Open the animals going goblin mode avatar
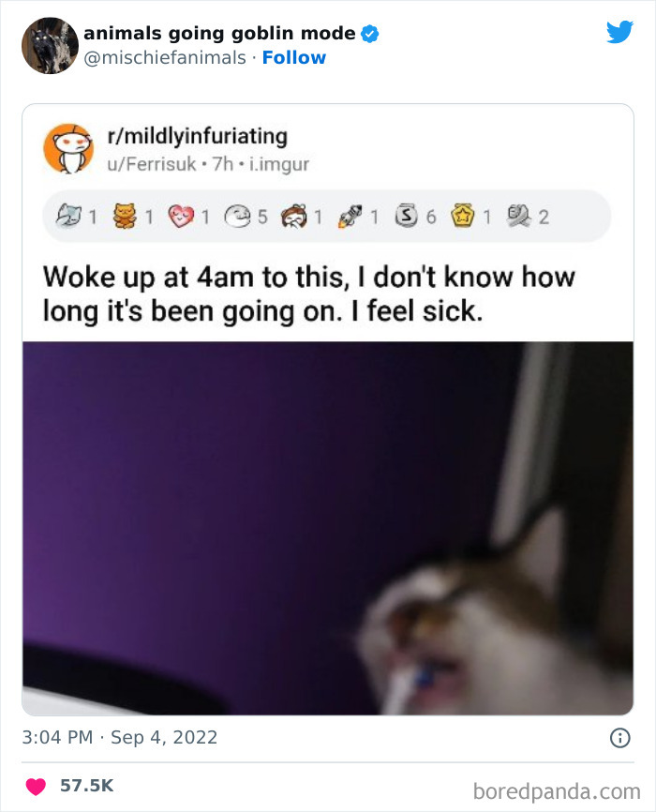Screen dimensions: 656x812 [x=50, y=46]
